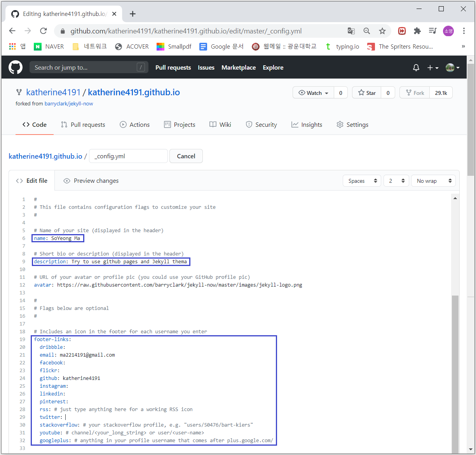476x455 pixels.
Task: Open a new browser tab
Action: (x=133, y=14)
